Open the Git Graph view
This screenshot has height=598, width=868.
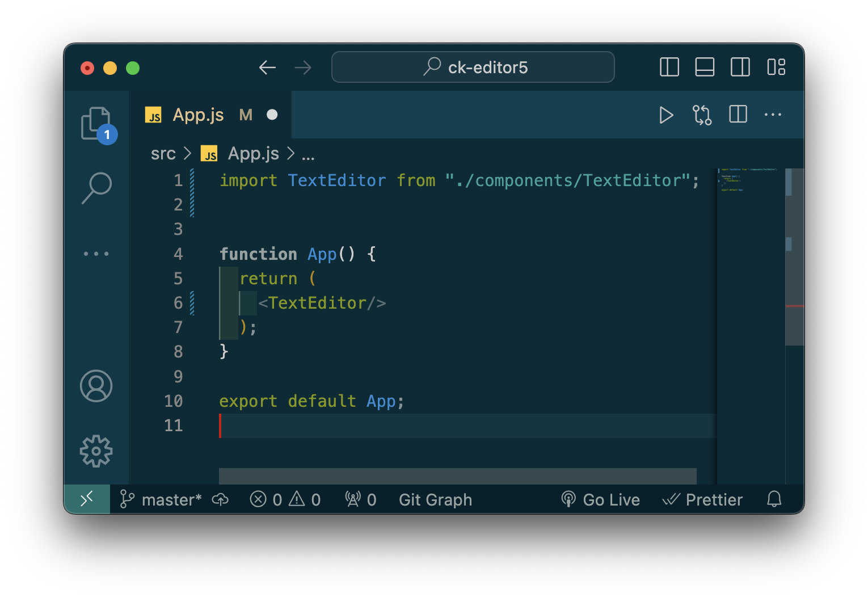(x=435, y=499)
